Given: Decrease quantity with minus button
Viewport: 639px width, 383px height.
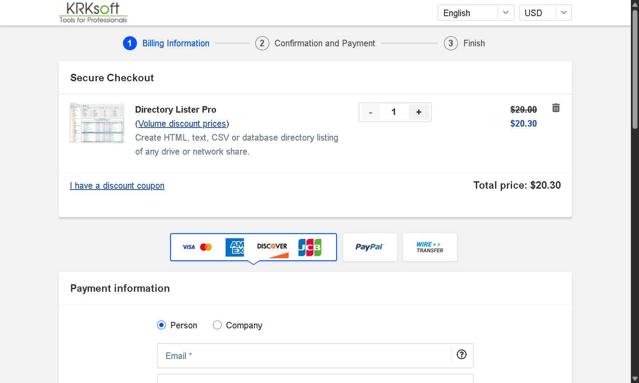Looking at the screenshot, I should [370, 112].
